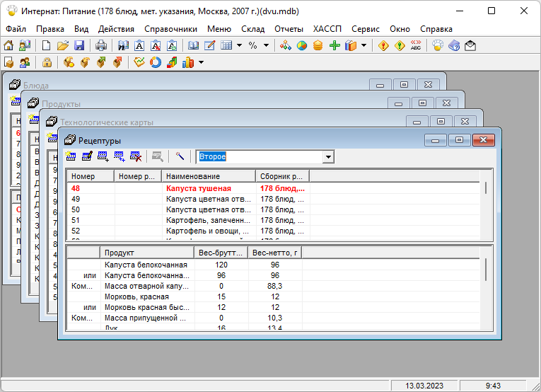This screenshot has width=541, height=392.
Task: Click the green plus icon
Action: point(335,45)
